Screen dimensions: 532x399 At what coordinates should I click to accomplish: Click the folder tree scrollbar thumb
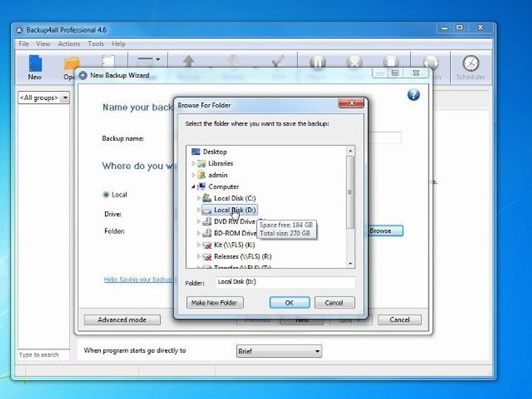pos(350,192)
